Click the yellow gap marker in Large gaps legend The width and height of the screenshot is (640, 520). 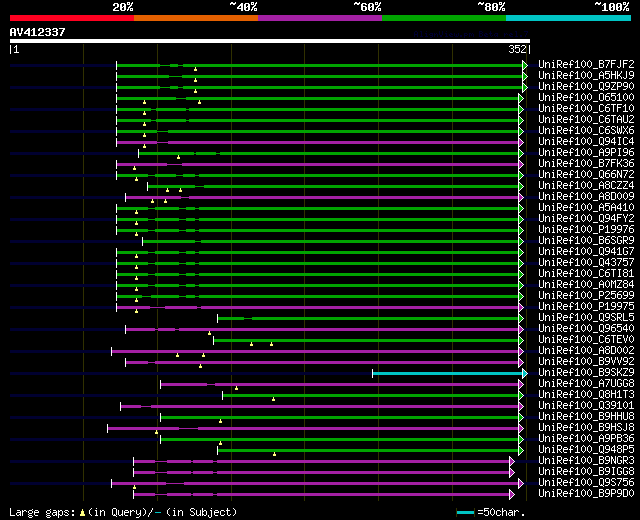82,513
